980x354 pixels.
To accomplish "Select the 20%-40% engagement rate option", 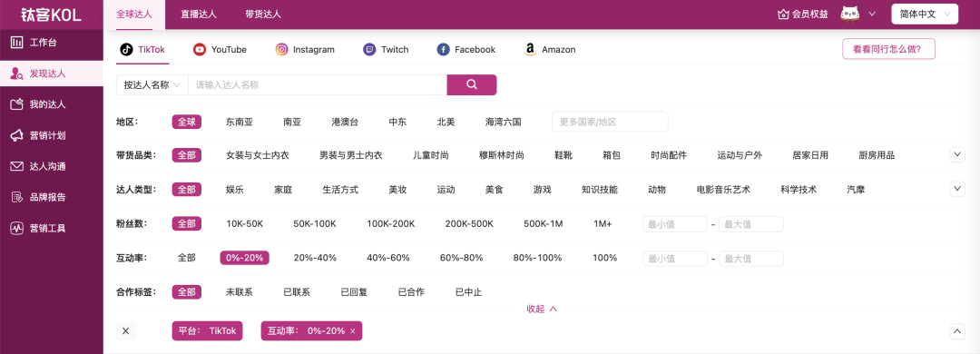I will pos(315,258).
